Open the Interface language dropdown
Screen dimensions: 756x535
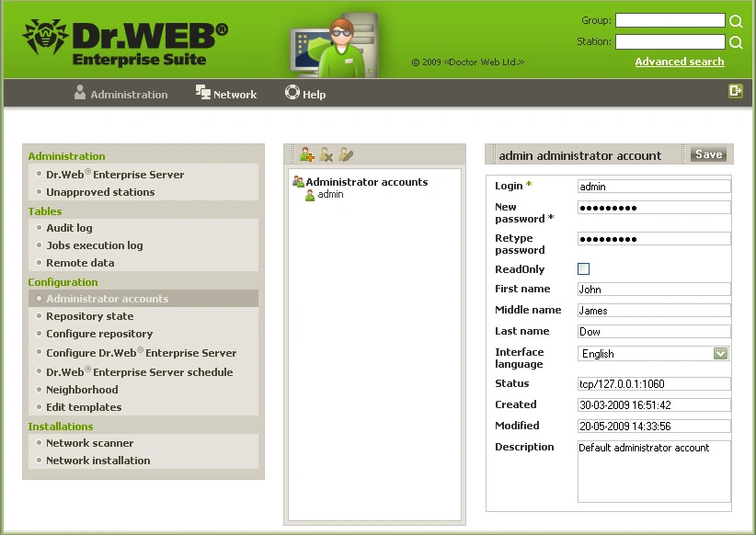pos(720,353)
